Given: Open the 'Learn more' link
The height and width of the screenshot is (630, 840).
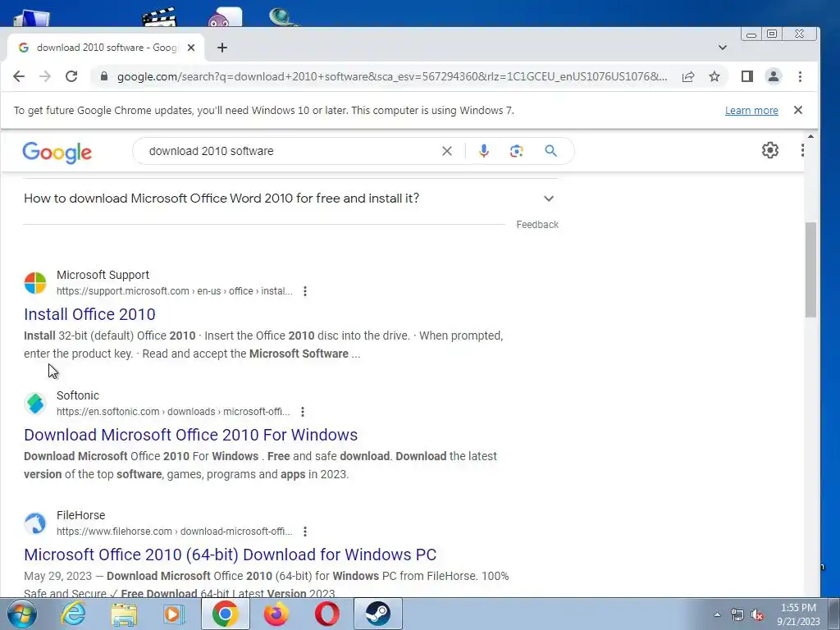Looking at the screenshot, I should 751,111.
